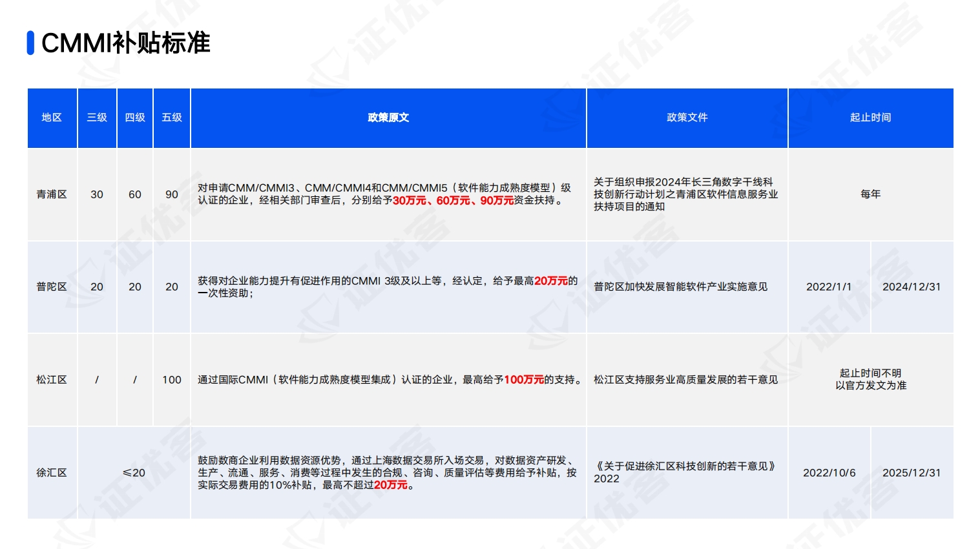The height and width of the screenshot is (549, 980).
Task: Select the 普陀区 row label
Action: [x=52, y=287]
